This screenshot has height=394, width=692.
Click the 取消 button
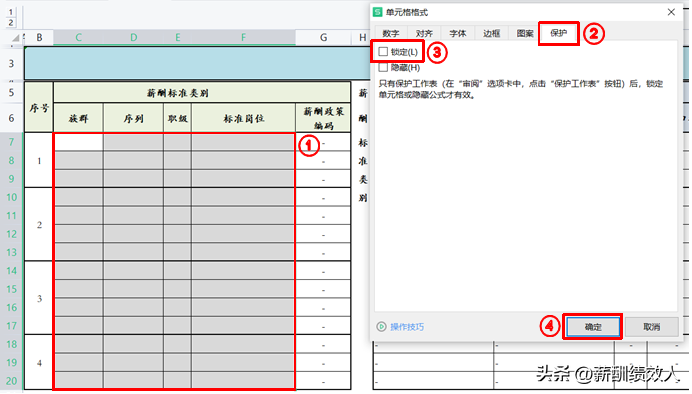pos(651,327)
